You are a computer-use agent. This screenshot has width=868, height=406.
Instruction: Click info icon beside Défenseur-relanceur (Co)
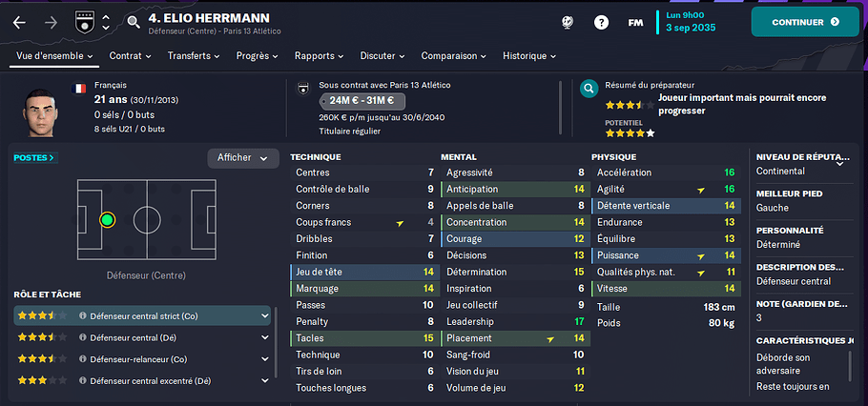click(x=82, y=359)
